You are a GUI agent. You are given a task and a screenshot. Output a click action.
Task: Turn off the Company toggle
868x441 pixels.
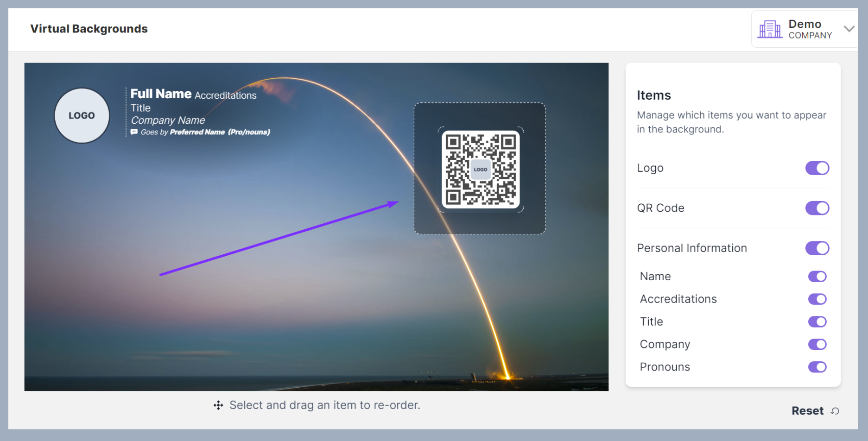[817, 345]
